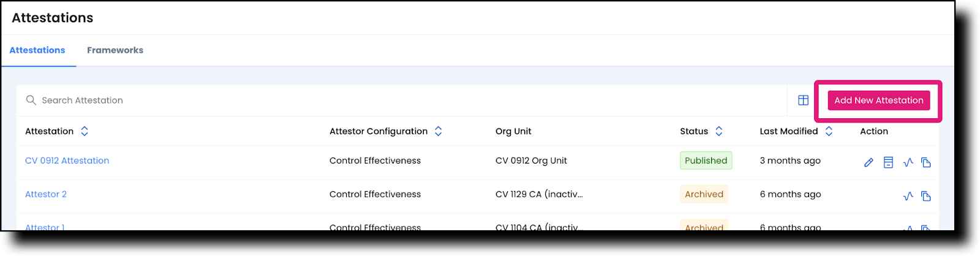The width and height of the screenshot is (980, 256).
Task: Select the Attestations tab
Action: pyautogui.click(x=37, y=50)
